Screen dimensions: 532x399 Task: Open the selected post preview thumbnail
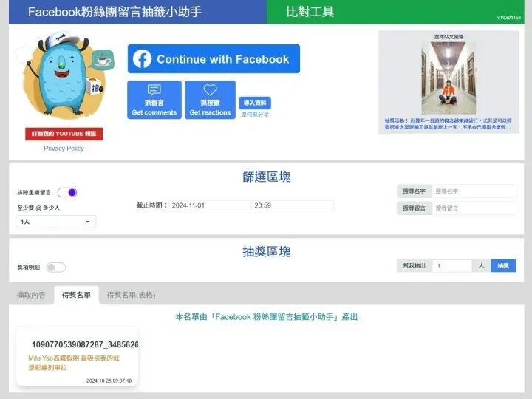point(449,78)
